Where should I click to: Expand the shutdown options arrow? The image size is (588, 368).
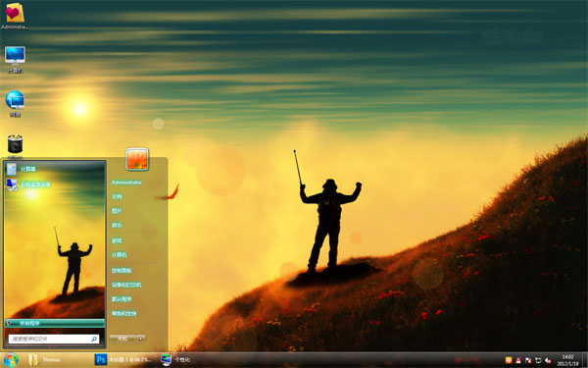click(141, 339)
